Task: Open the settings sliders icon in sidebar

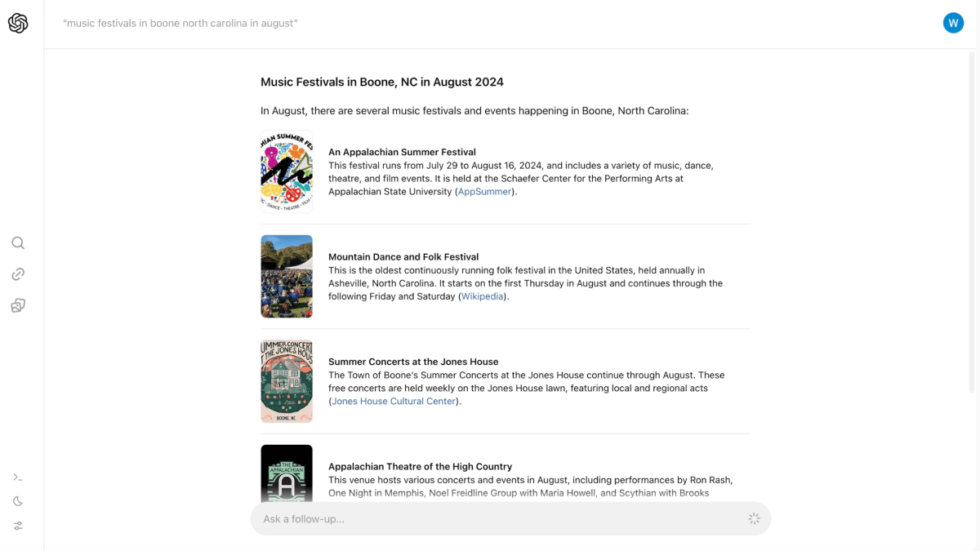Action: point(18,526)
